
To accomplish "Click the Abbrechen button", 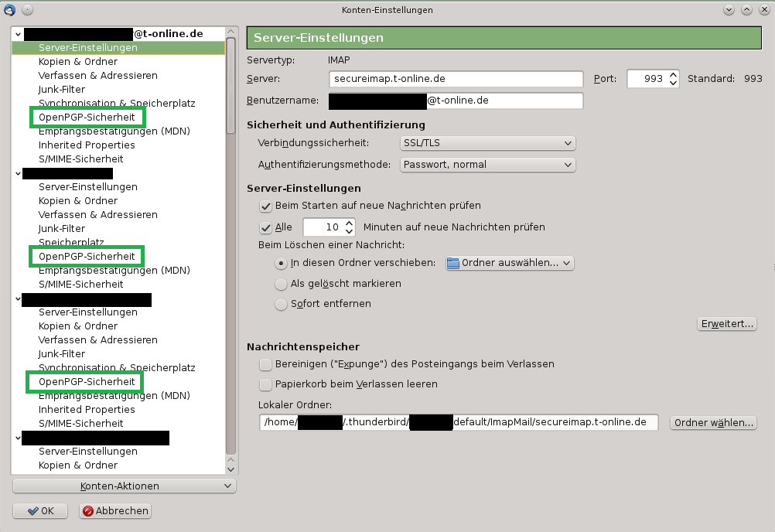I will (115, 511).
